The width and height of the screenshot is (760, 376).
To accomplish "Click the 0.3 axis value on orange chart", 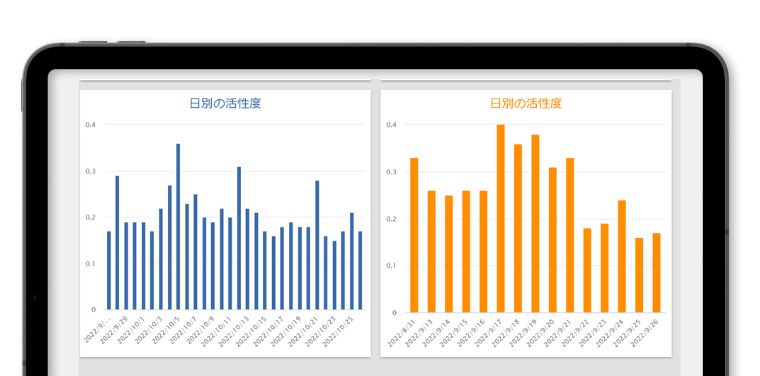I will coord(391,172).
